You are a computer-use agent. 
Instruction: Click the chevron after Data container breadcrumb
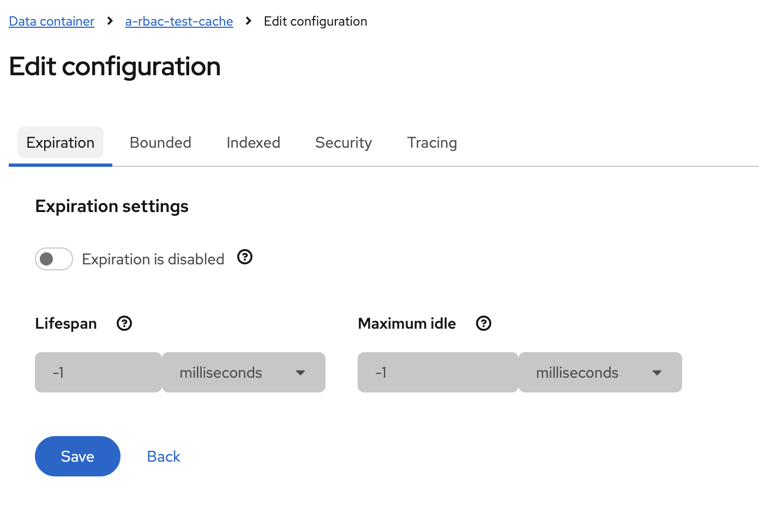(109, 21)
